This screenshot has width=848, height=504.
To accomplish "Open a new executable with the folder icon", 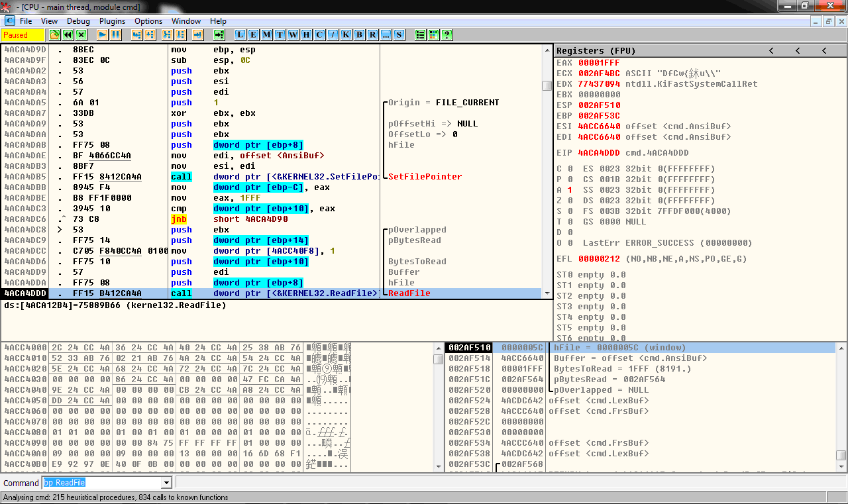I will pos(54,35).
